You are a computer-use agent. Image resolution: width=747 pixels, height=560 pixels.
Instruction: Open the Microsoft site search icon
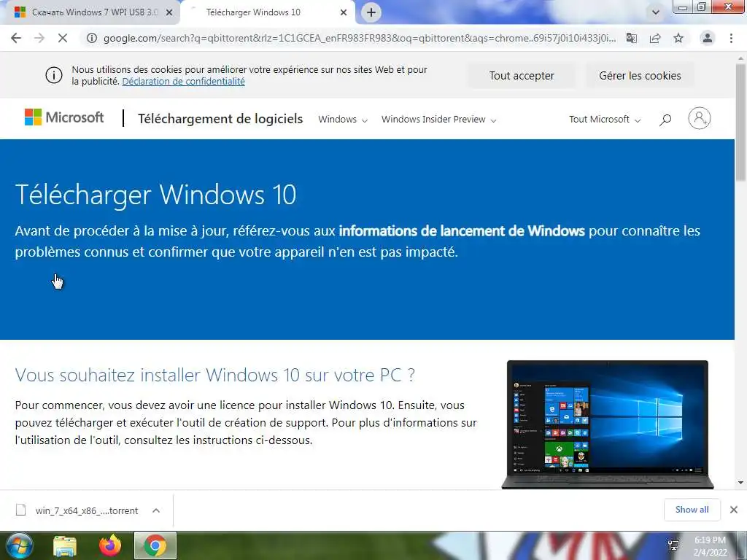(665, 120)
